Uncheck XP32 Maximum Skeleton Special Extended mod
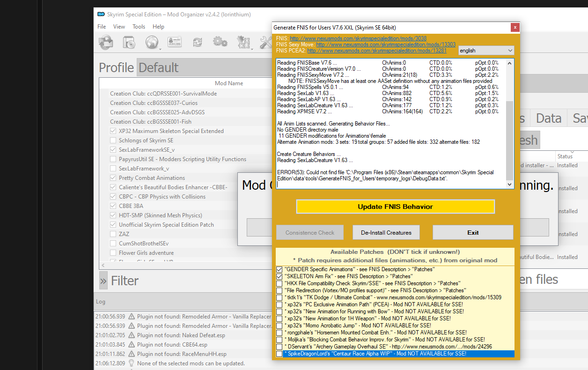Screen dimensions: 588x370 [113, 131]
